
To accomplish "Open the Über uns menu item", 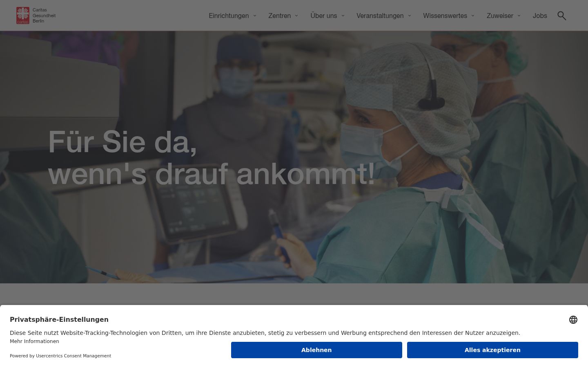I will [324, 16].
